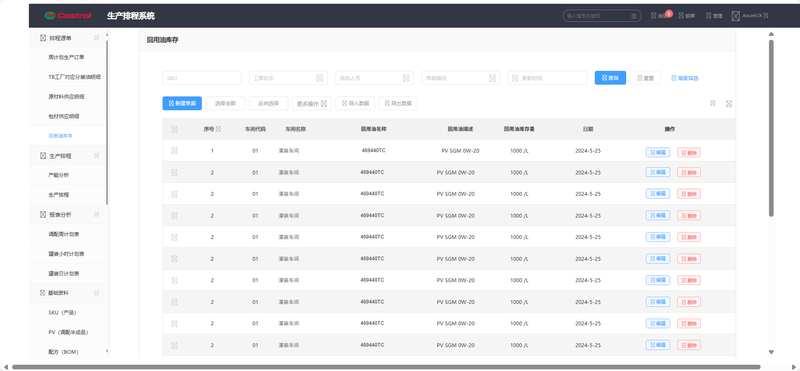Click the 锁屏 lock screen icon
This screenshot has width=800, height=371.
tap(681, 16)
